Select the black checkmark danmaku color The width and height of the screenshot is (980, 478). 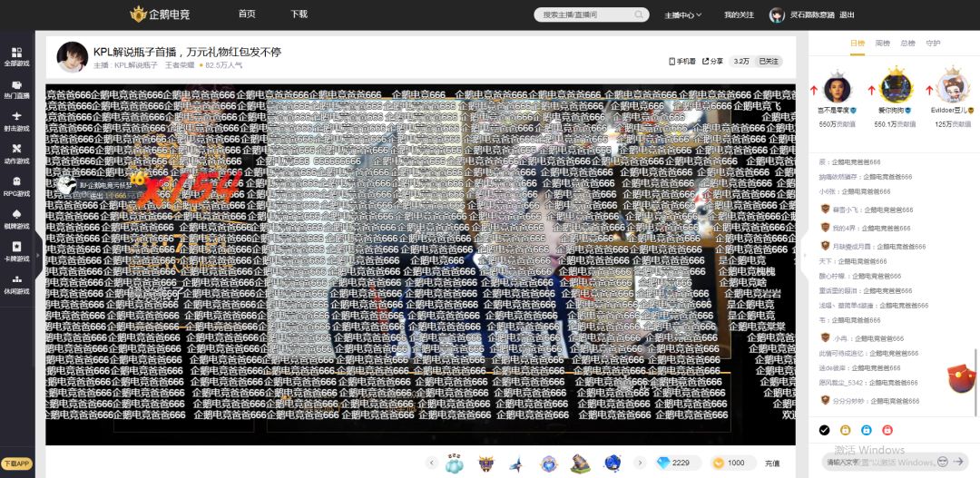pyautogui.click(x=824, y=430)
